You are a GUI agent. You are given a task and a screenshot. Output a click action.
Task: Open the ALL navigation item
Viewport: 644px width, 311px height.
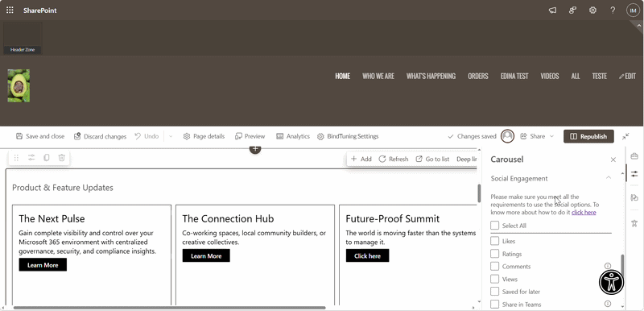[x=576, y=76]
